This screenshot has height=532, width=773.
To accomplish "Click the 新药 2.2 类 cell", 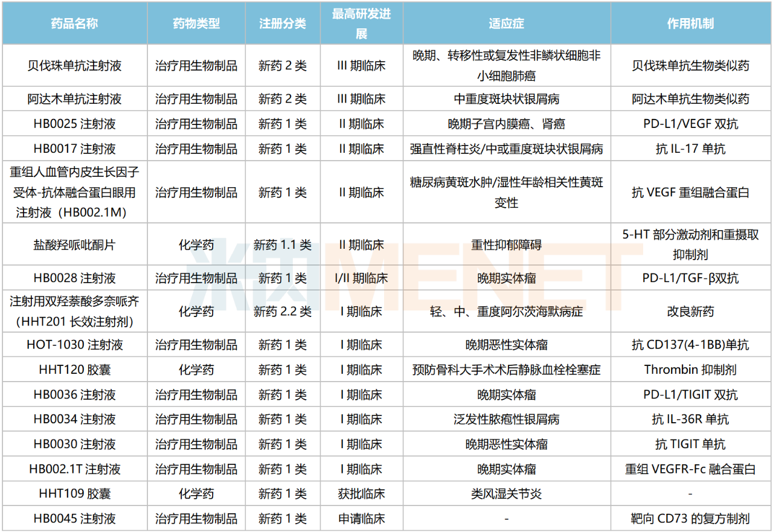I will 283,312.
